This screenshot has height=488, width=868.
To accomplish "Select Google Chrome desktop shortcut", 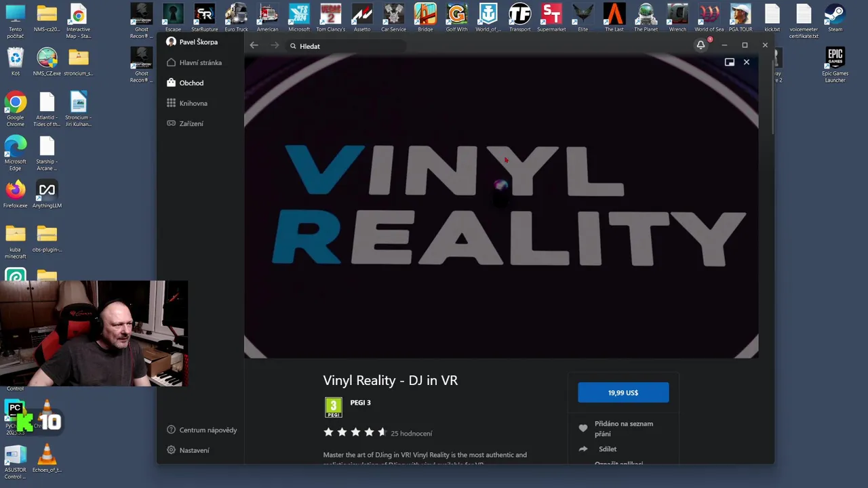I will (x=15, y=110).
